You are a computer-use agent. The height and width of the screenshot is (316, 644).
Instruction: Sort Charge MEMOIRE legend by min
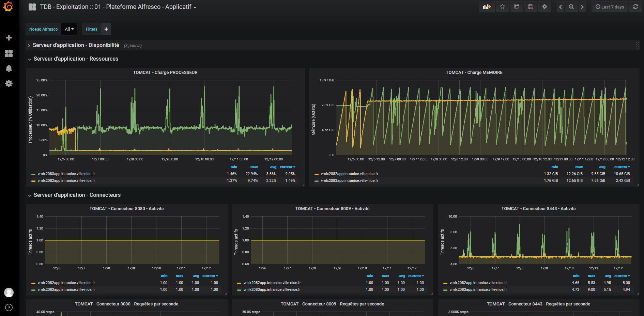coord(555,167)
